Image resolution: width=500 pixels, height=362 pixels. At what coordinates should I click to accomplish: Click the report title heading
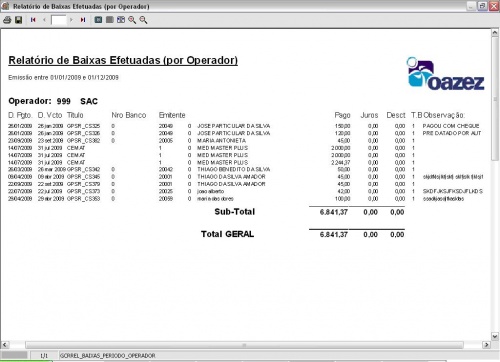(123, 60)
